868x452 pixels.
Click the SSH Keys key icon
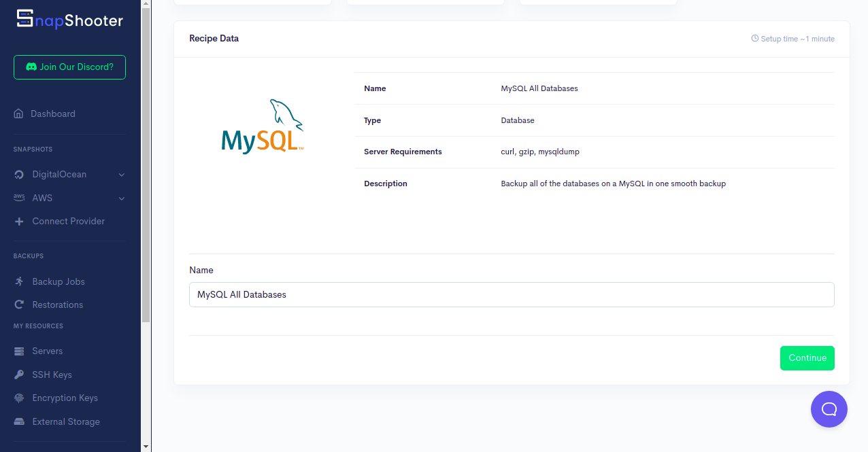click(x=19, y=375)
